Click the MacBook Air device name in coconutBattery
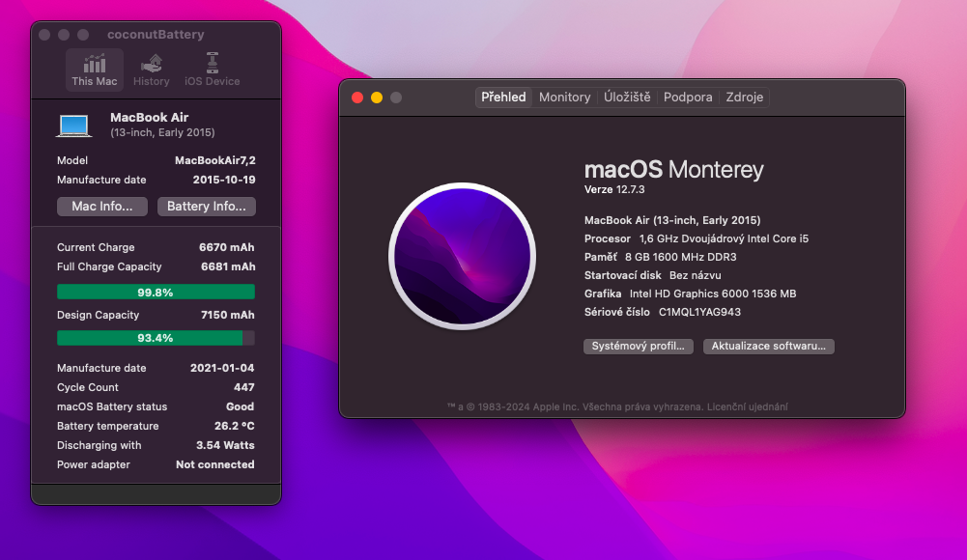Viewport: 967px width, 560px height. tap(149, 117)
